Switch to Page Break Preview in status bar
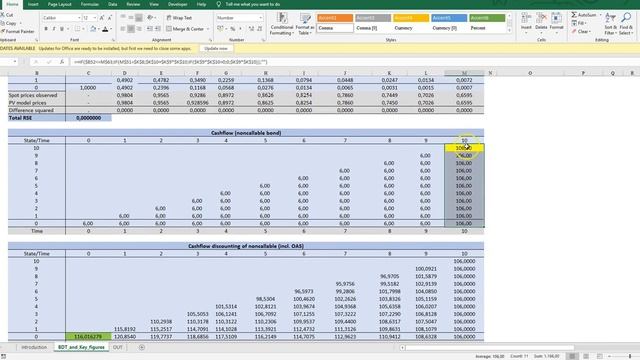Screen dimensions: 640x360 600,356
